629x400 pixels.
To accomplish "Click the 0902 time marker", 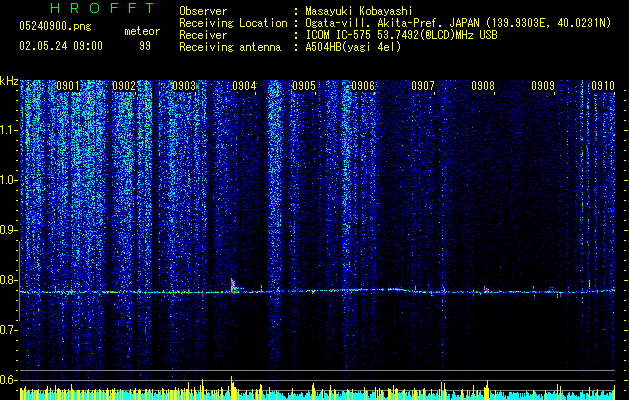I will (124, 86).
